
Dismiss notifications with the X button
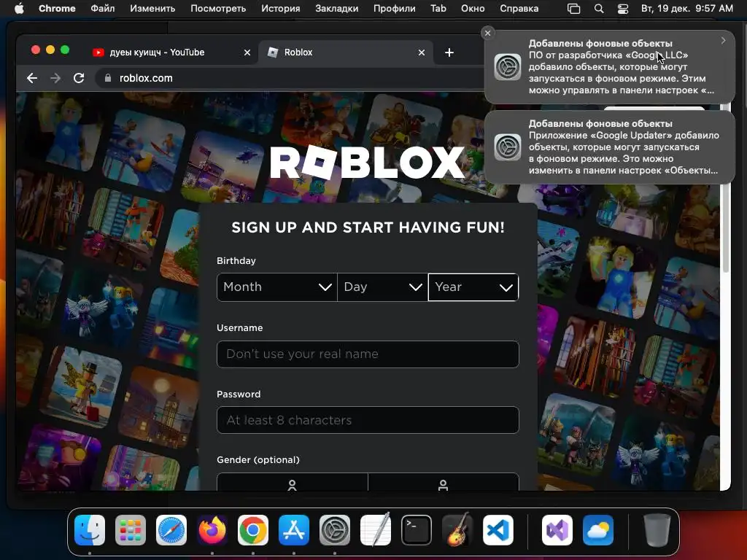(x=487, y=33)
